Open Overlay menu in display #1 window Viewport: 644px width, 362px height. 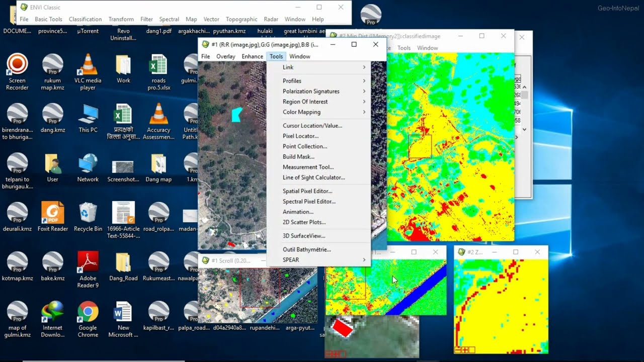[225, 56]
